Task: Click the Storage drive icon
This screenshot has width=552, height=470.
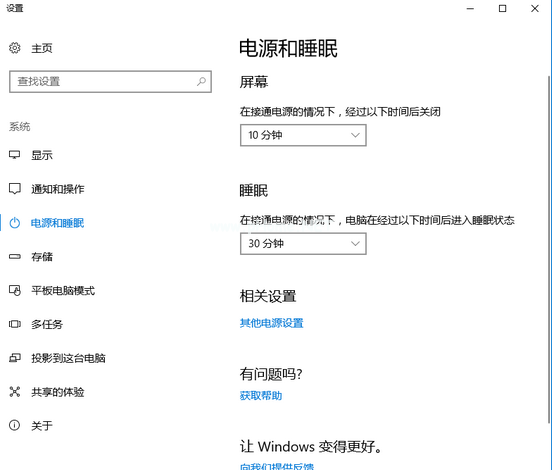Action: (15, 256)
